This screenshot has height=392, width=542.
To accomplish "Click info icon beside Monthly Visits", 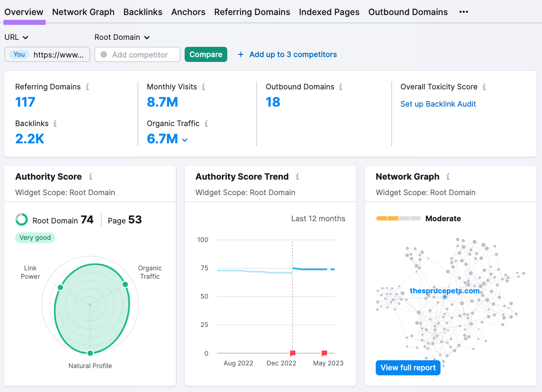I will coord(204,87).
